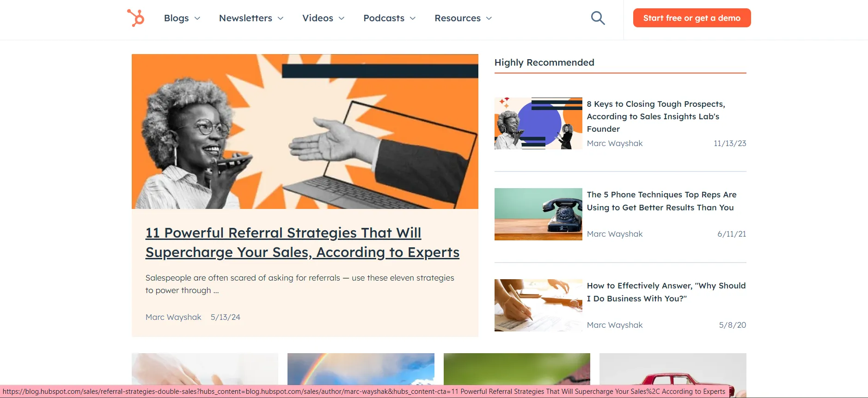The height and width of the screenshot is (398, 868).
Task: Open the search magnifier icon
Action: (598, 18)
